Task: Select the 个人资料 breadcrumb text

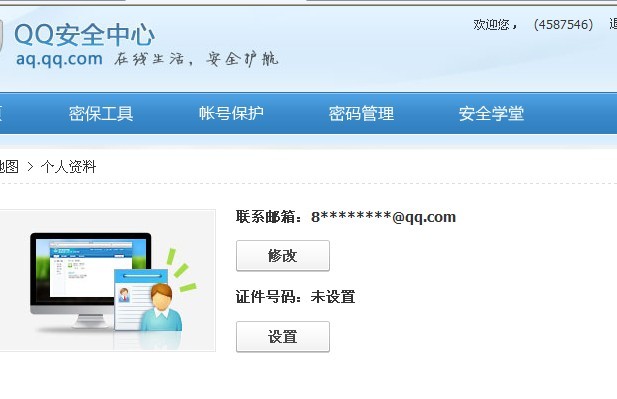Action: [68, 167]
